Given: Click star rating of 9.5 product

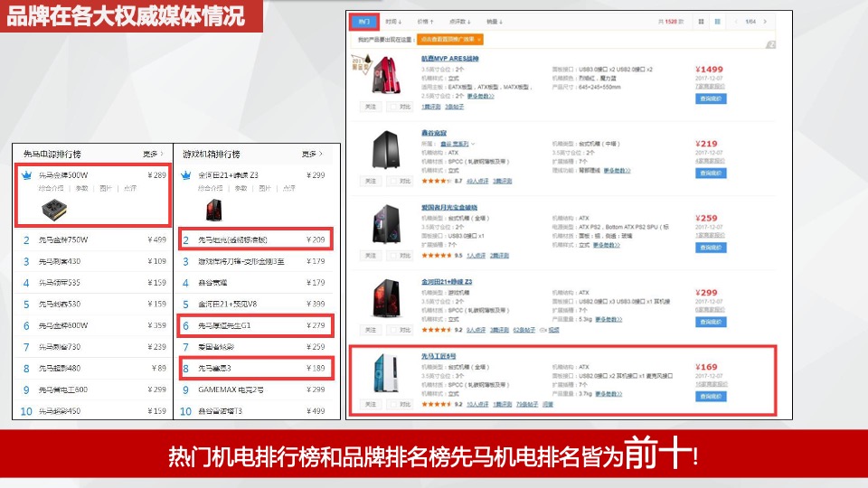Looking at the screenshot, I should click(436, 256).
